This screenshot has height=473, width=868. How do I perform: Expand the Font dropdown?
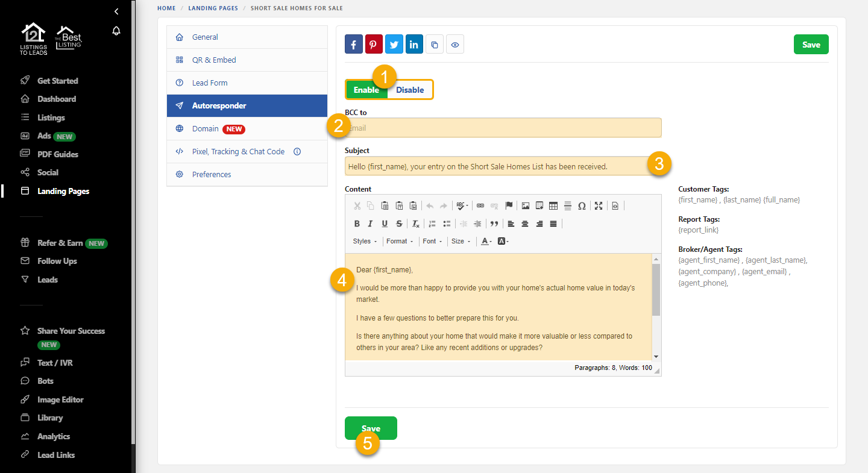[432, 241]
